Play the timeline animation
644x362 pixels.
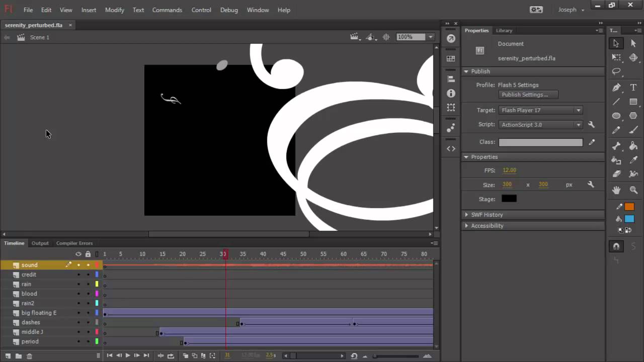(128, 355)
